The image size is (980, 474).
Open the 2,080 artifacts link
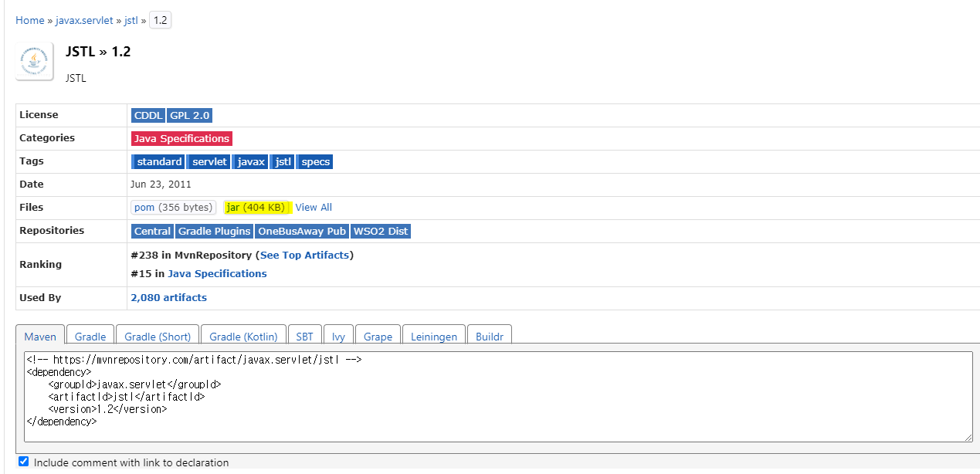(169, 298)
